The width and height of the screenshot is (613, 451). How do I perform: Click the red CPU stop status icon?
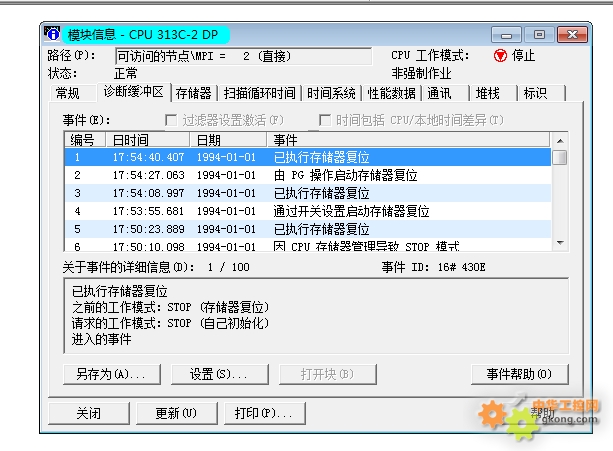click(500, 56)
